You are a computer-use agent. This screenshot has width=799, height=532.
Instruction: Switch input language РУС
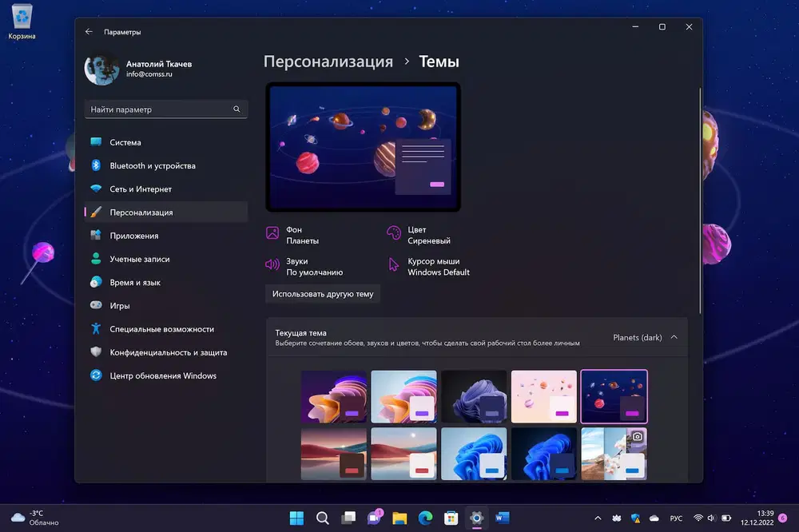[676, 518]
